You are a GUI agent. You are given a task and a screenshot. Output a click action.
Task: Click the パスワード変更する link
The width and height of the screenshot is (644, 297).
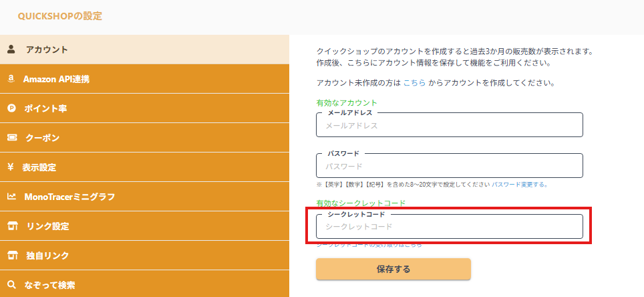[x=520, y=185]
